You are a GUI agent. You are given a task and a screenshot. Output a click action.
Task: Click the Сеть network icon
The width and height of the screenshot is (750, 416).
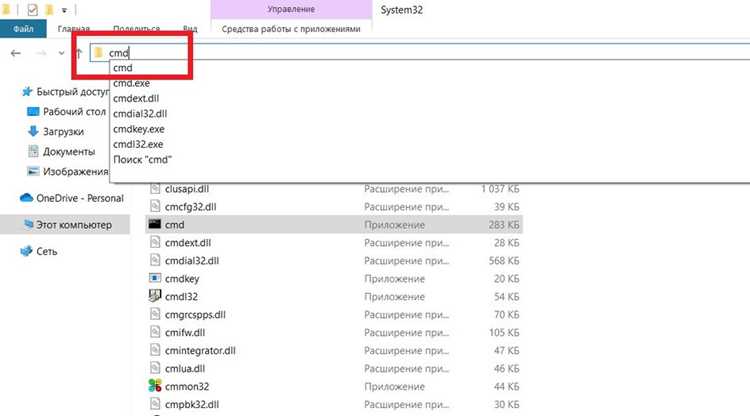point(26,251)
